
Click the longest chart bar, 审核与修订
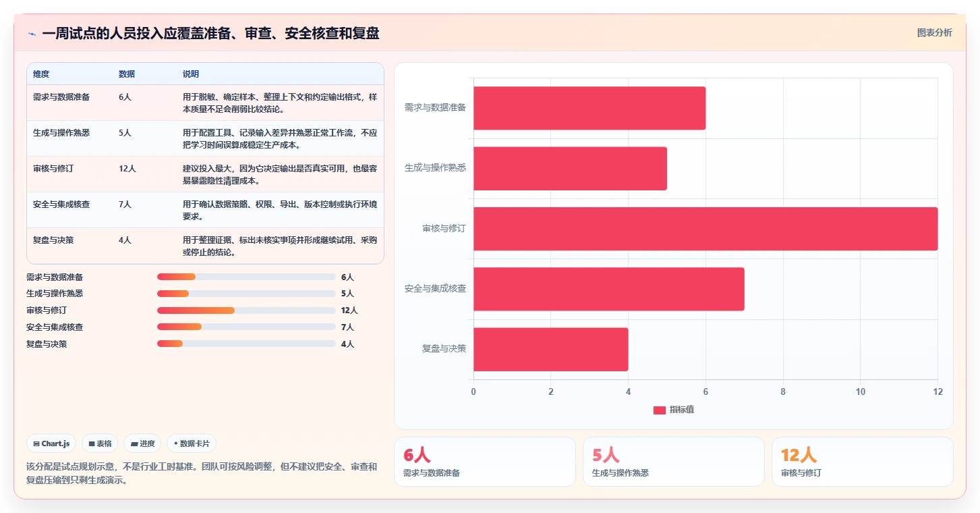(x=705, y=229)
